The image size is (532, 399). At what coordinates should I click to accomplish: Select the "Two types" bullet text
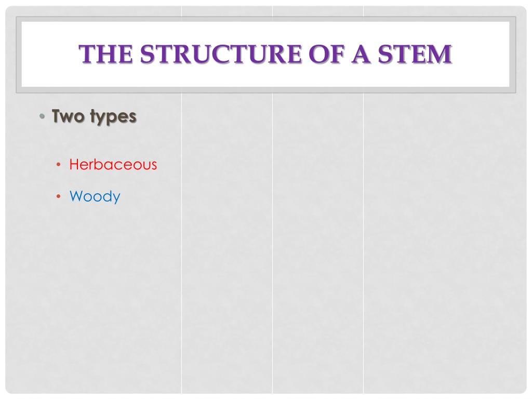(x=94, y=116)
